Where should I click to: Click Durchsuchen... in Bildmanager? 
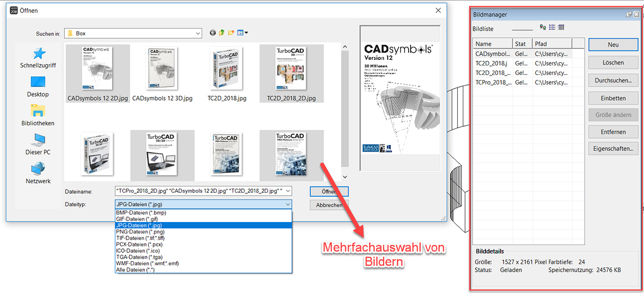click(x=613, y=81)
